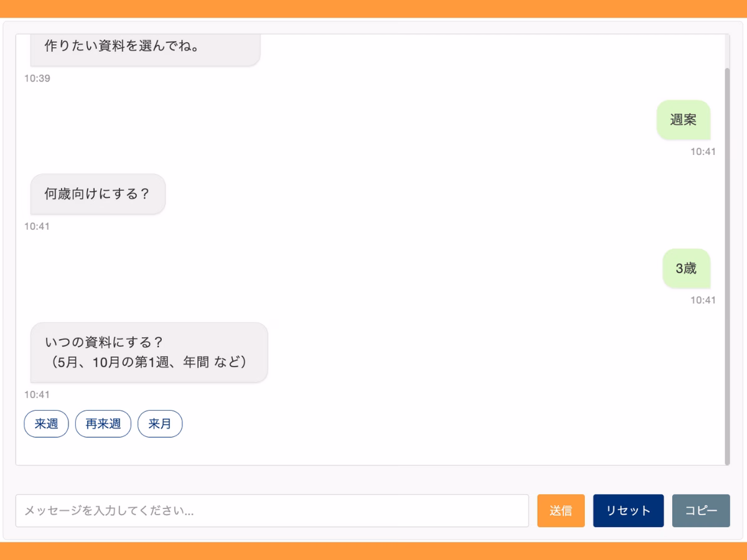Select the 何歳向けにする？ bot message
Screen dimensions: 747x560
(x=97, y=194)
